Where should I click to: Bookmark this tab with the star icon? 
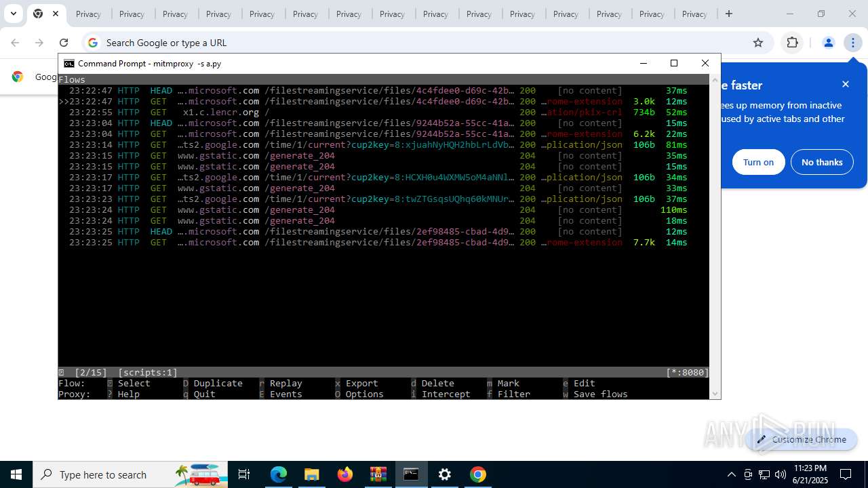tap(758, 43)
